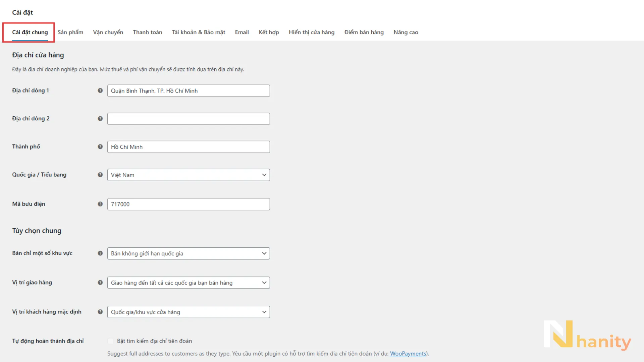Screen dimensions: 644x362
Task: Expand Quốc gia/khu vực cửa hàng dropdown
Action: pos(189,312)
